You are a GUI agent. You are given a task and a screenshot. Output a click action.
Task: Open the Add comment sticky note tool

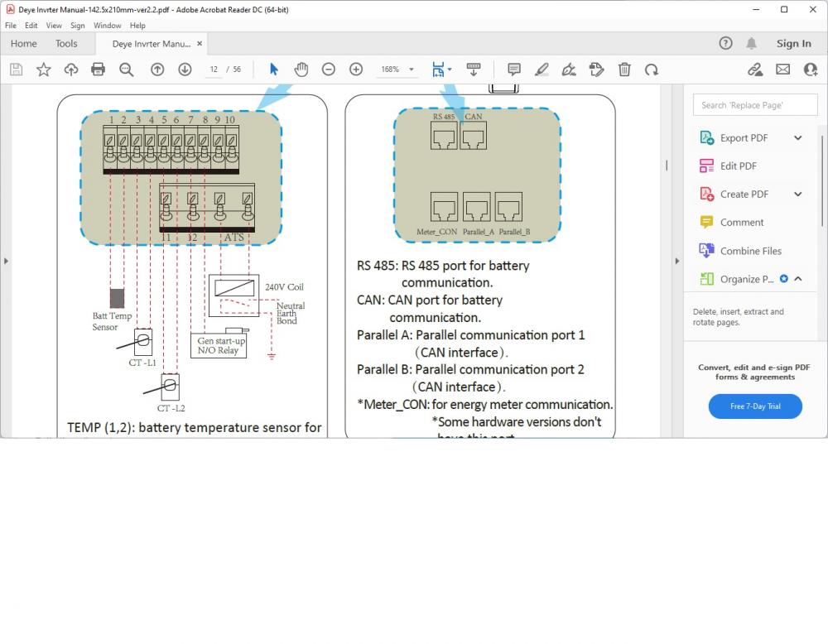tap(514, 70)
